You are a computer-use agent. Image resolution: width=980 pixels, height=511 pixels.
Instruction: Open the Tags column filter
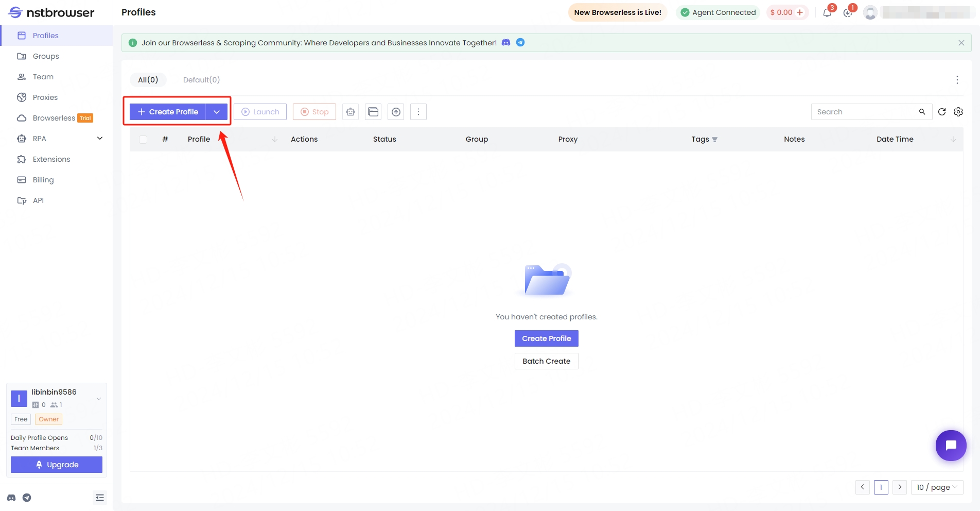[715, 140]
